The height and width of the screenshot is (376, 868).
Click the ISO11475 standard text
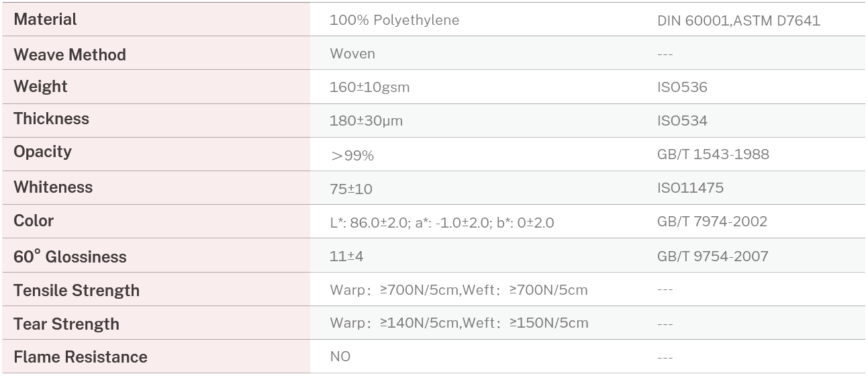(690, 188)
